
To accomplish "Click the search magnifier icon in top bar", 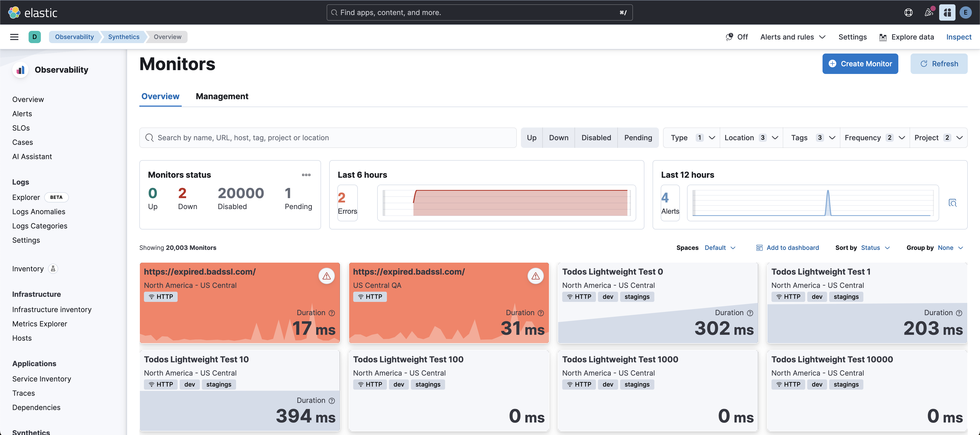I will point(334,12).
